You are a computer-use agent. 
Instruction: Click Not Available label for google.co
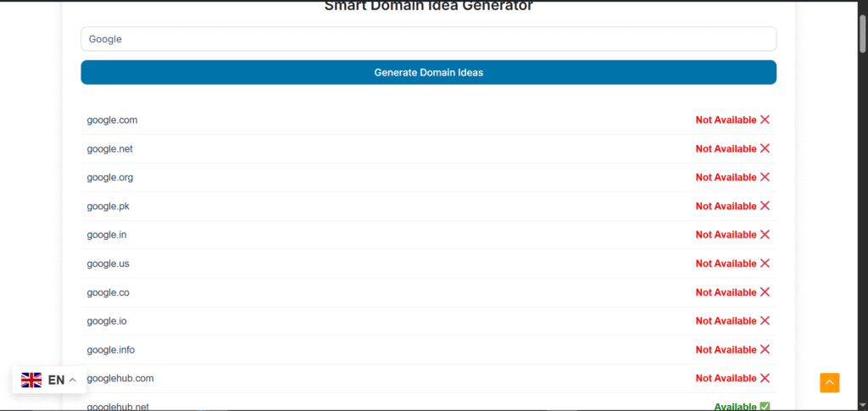click(x=726, y=292)
